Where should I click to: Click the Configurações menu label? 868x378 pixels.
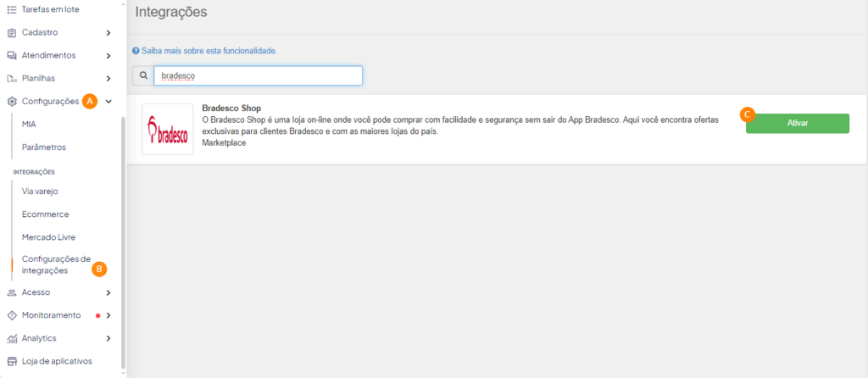click(x=50, y=101)
